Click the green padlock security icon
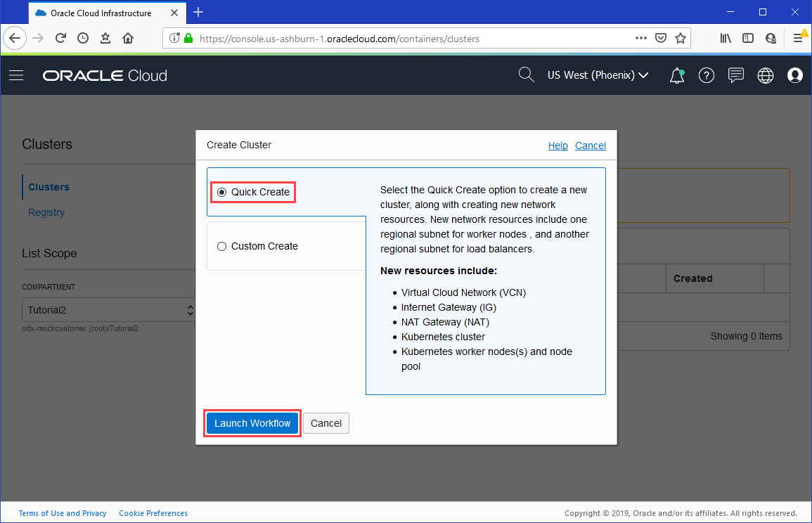Viewport: 812px width, 523px height. pyautogui.click(x=188, y=39)
